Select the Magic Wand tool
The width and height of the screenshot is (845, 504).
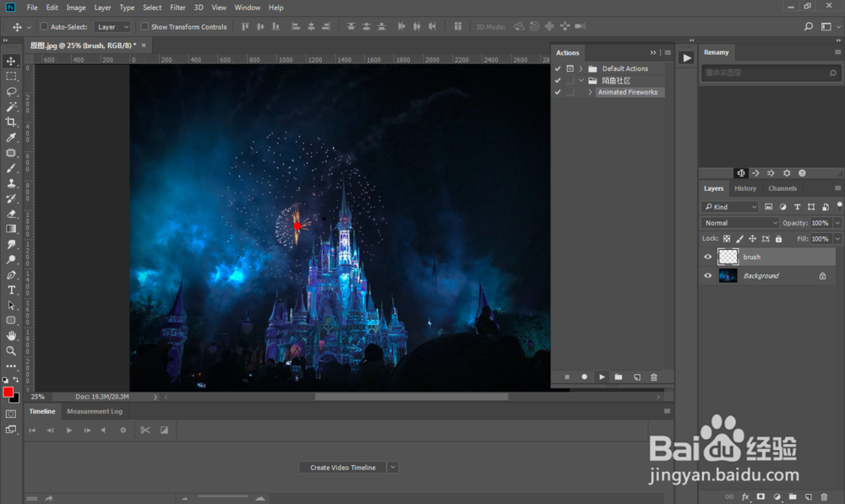coord(11,106)
